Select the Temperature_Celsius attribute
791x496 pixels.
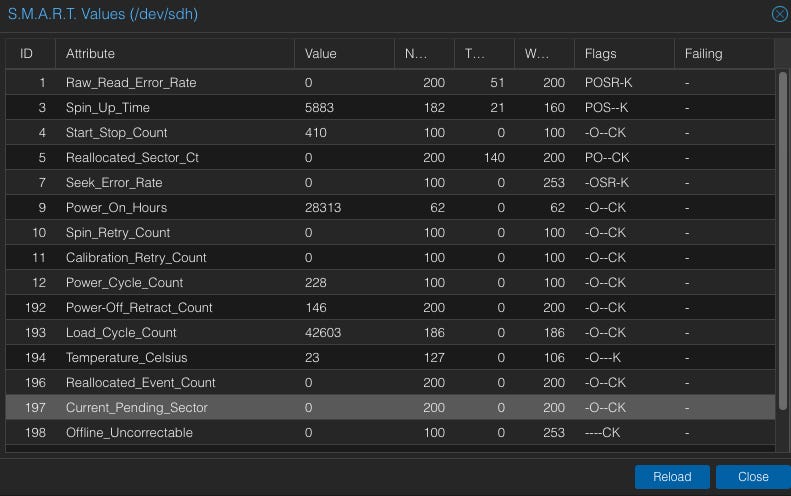click(126, 358)
